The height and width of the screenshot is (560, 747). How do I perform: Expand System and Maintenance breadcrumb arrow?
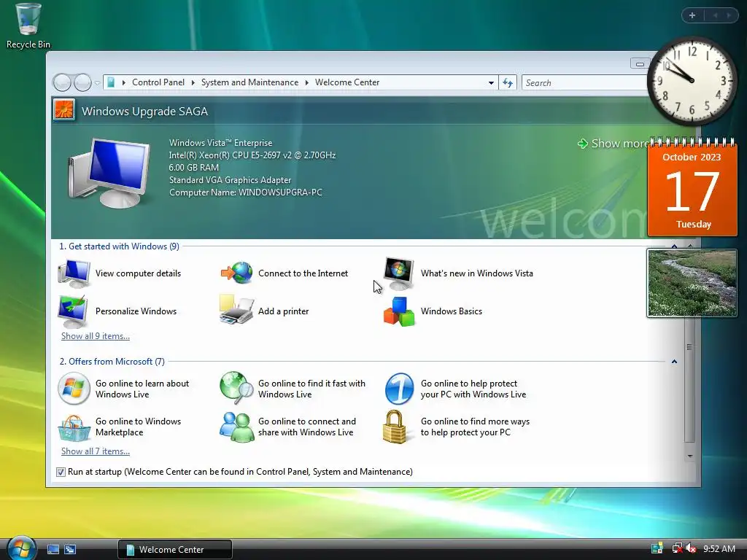tap(307, 83)
